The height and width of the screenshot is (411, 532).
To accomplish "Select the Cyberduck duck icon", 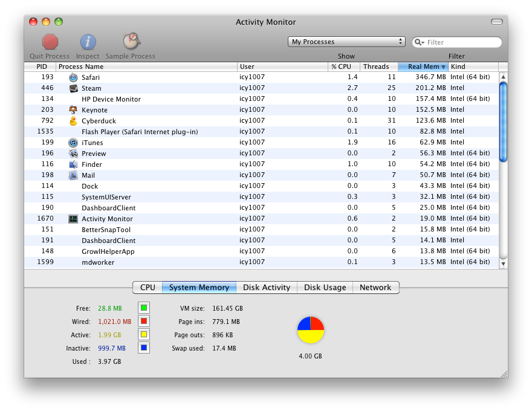I will 73,121.
